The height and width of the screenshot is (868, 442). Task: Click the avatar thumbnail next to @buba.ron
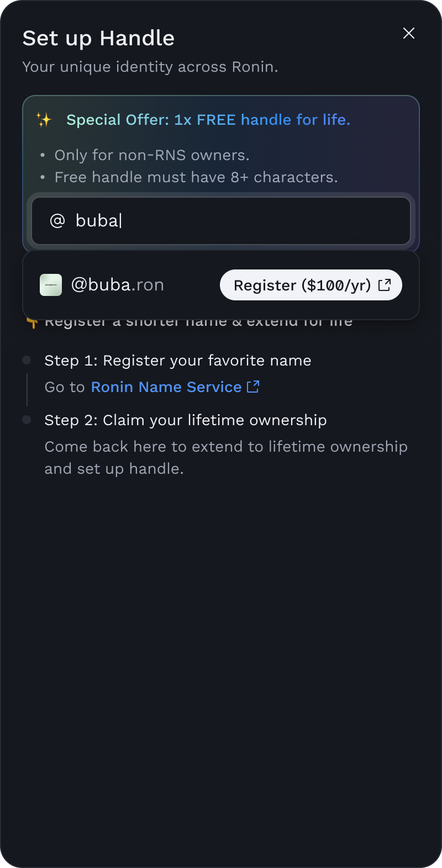(x=50, y=285)
